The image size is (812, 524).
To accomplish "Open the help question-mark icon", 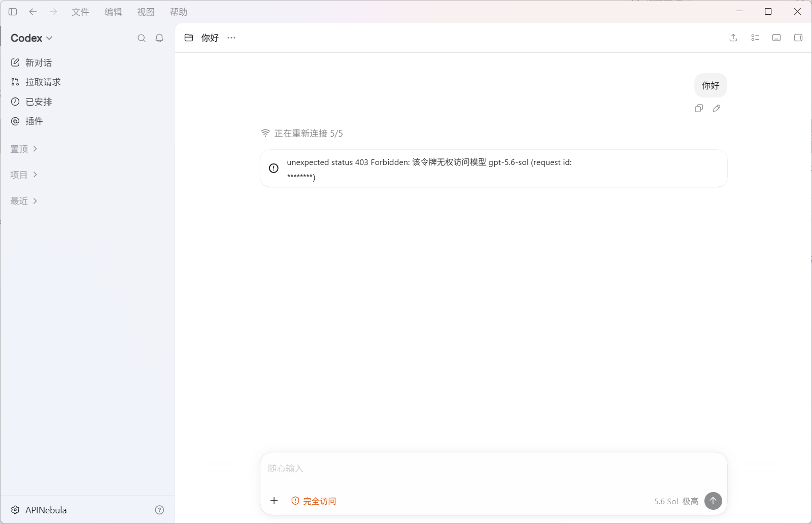I will 159,510.
